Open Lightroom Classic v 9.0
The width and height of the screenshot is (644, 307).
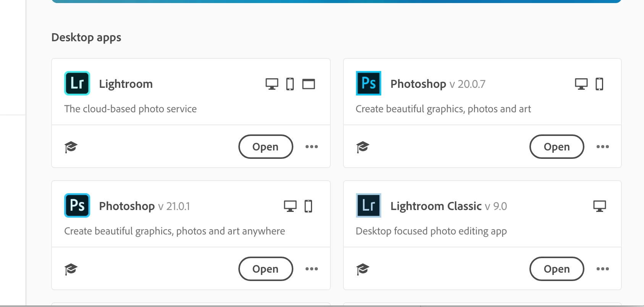pos(557,269)
